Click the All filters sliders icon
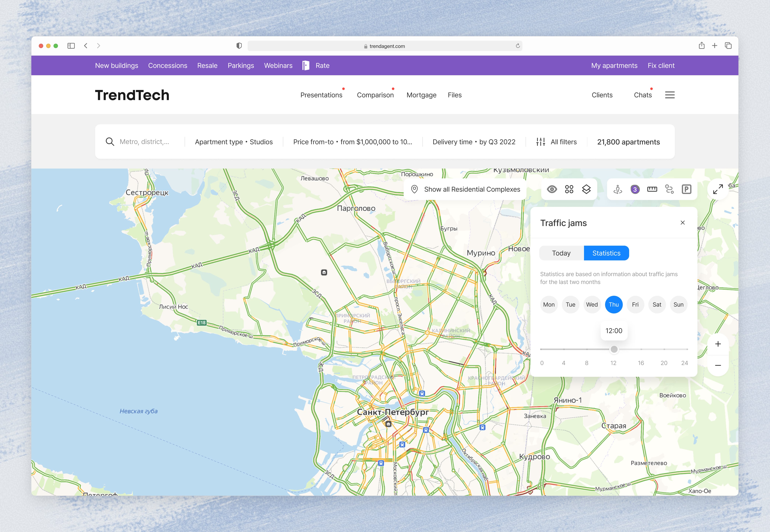The height and width of the screenshot is (532, 770). 540,142
